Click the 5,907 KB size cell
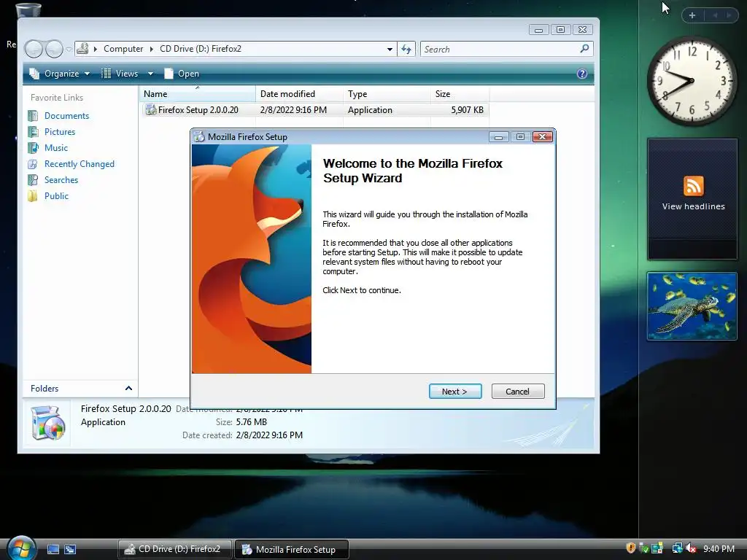Viewport: 747px width, 560px height. coord(467,110)
